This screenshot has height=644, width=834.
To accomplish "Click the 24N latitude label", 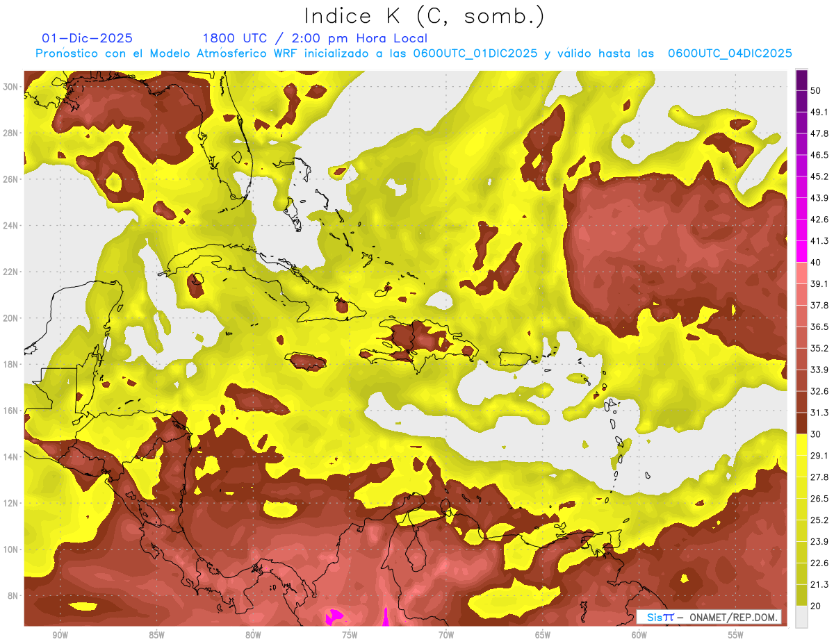I will [x=11, y=226].
